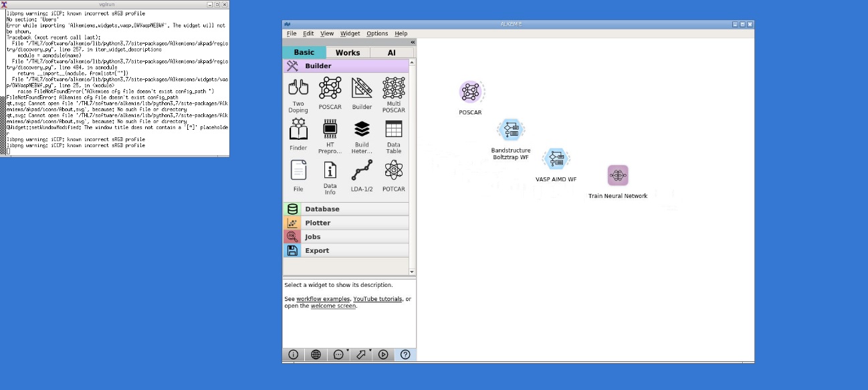
Task: Click the arrow annotation tool icon
Action: pos(361,355)
